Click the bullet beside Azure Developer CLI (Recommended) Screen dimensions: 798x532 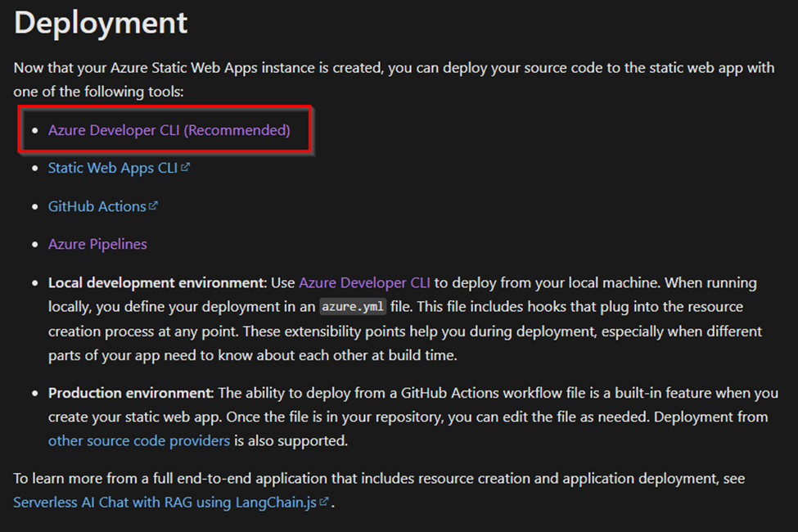(34, 129)
